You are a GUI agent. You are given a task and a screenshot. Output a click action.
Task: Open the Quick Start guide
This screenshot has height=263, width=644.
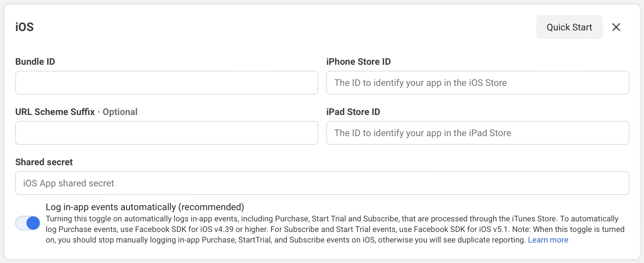(x=569, y=27)
